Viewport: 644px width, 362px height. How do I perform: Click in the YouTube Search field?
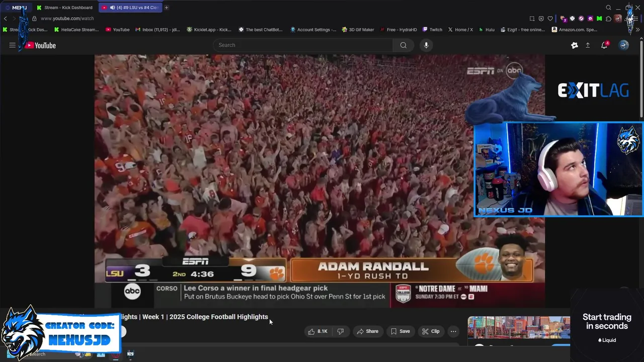click(303, 45)
